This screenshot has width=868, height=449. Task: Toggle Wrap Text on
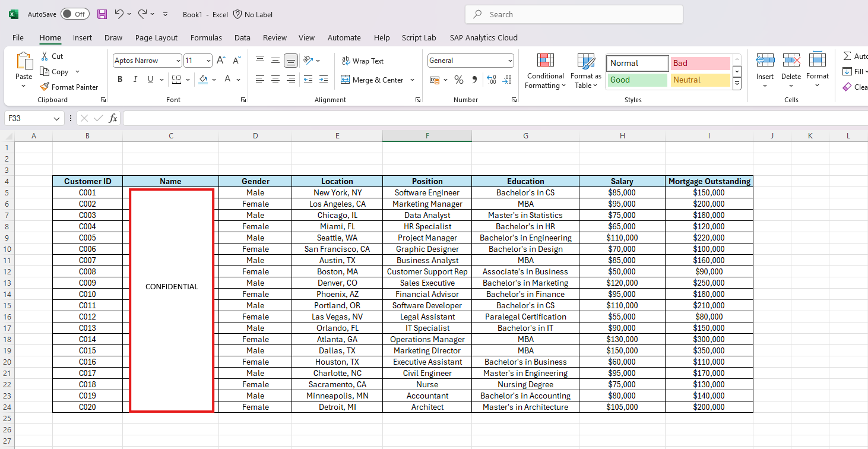pyautogui.click(x=363, y=61)
